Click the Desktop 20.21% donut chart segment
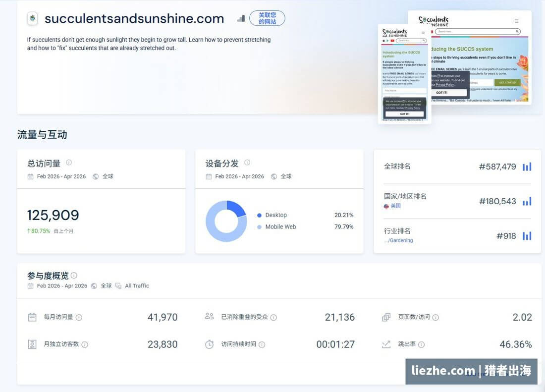The height and width of the screenshot is (392, 545). coord(236,209)
